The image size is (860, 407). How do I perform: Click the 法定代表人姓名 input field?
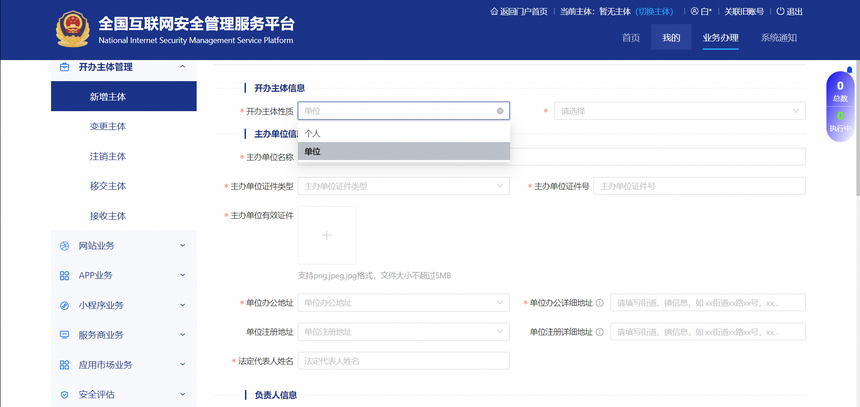coord(403,361)
